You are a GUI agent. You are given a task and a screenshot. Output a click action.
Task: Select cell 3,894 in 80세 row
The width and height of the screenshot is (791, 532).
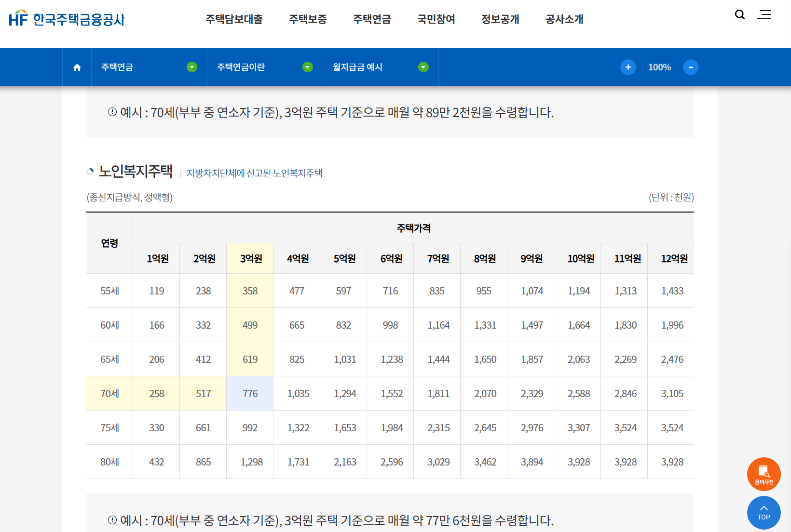point(531,462)
